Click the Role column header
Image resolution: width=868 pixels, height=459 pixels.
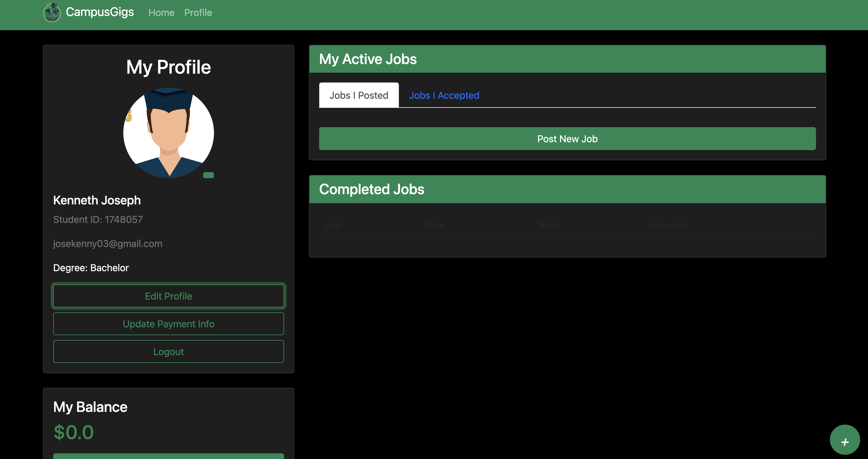(549, 225)
